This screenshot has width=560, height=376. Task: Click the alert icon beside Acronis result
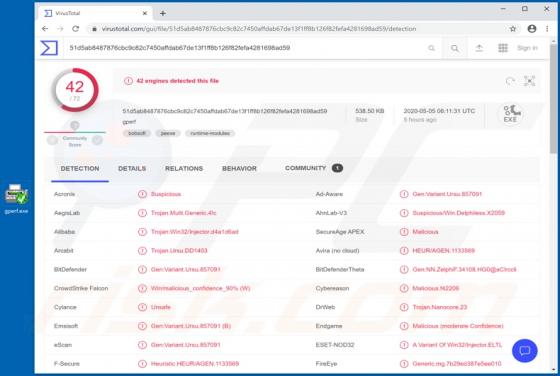tap(142, 194)
